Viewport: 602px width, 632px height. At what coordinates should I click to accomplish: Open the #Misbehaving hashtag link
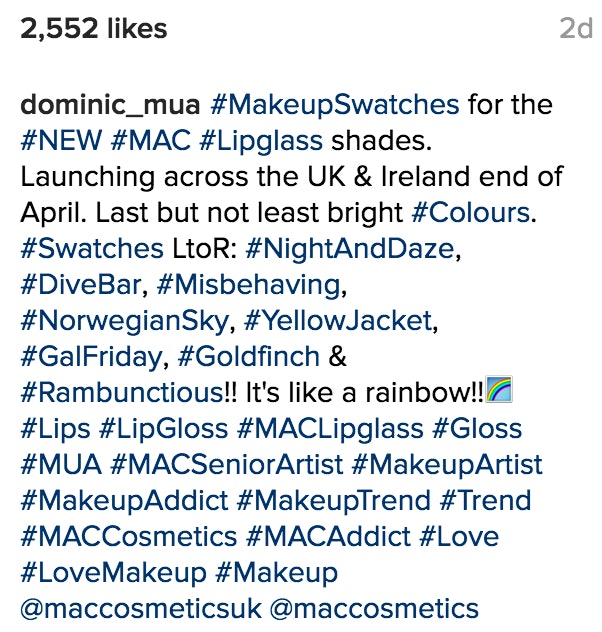(x=249, y=286)
